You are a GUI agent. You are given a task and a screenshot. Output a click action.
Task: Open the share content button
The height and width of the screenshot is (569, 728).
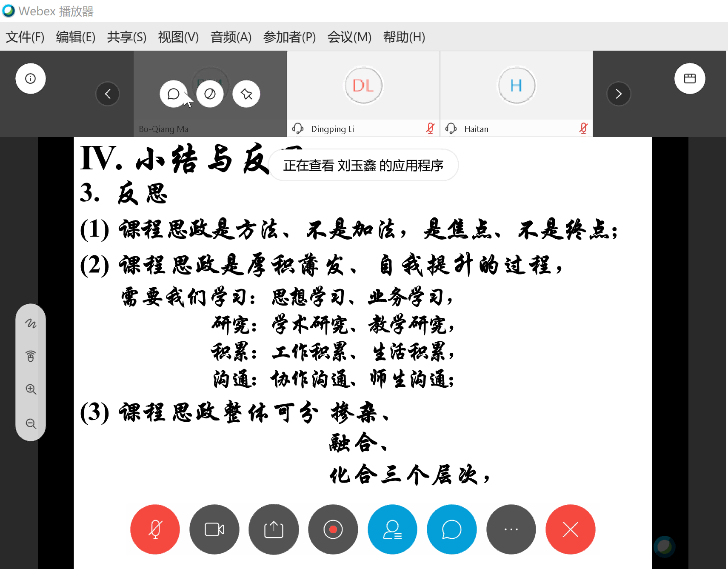(x=274, y=529)
